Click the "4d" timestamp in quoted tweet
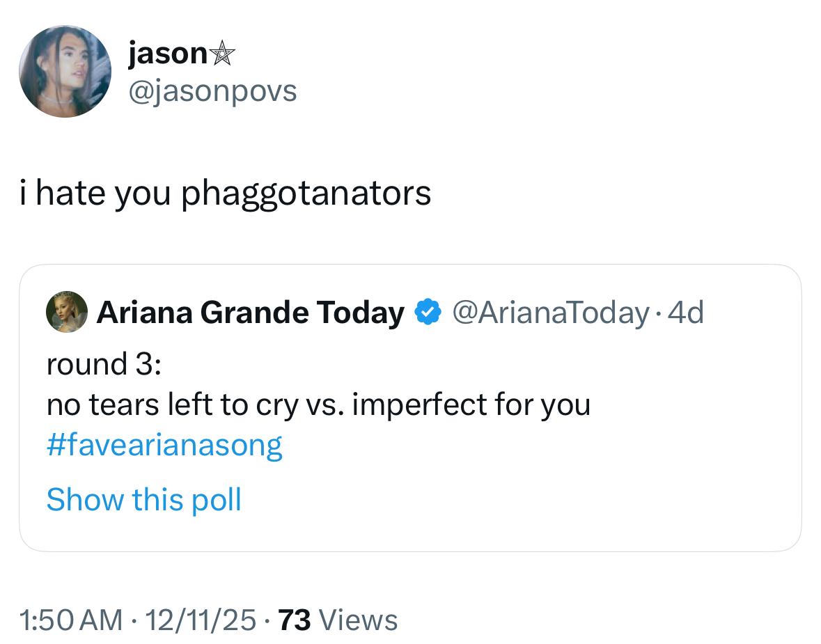The image size is (821, 644). [686, 313]
